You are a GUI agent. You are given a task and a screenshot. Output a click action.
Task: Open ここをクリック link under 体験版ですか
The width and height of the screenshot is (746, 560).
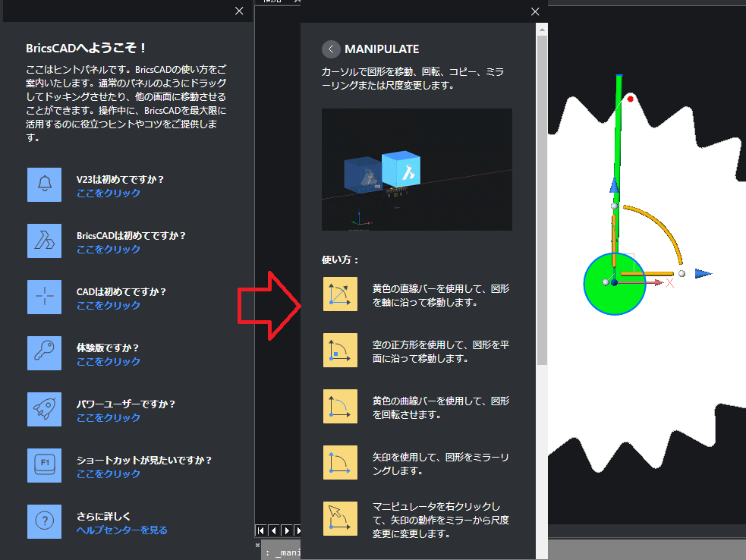point(109,362)
